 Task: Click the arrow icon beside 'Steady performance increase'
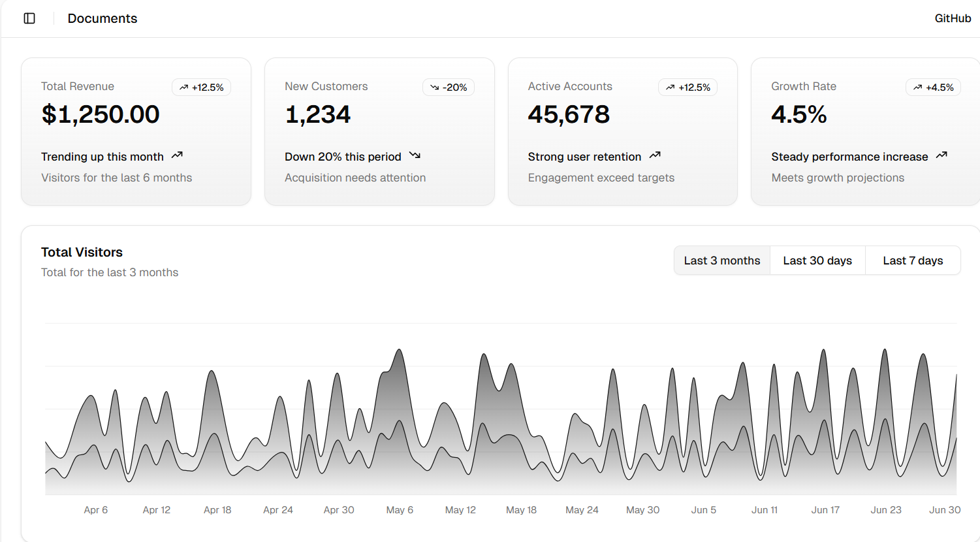(x=941, y=155)
